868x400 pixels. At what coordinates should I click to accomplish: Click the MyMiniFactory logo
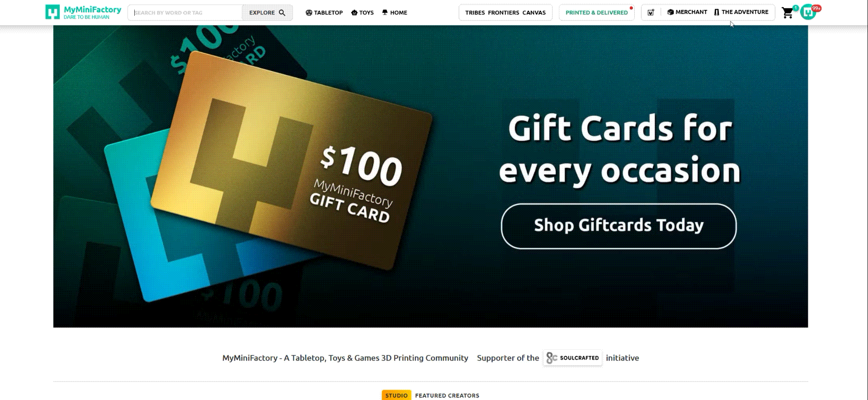(x=84, y=12)
